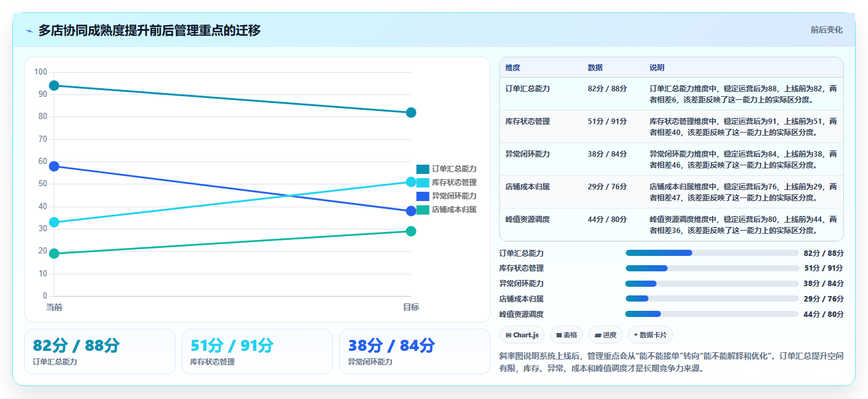
Task: Click the lightning icon beside the title
Action: 30,31
